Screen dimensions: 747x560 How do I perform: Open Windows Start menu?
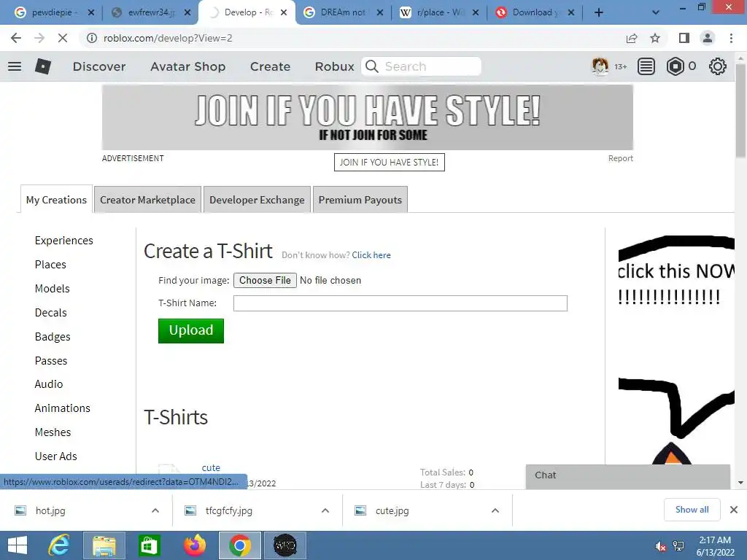point(18,545)
